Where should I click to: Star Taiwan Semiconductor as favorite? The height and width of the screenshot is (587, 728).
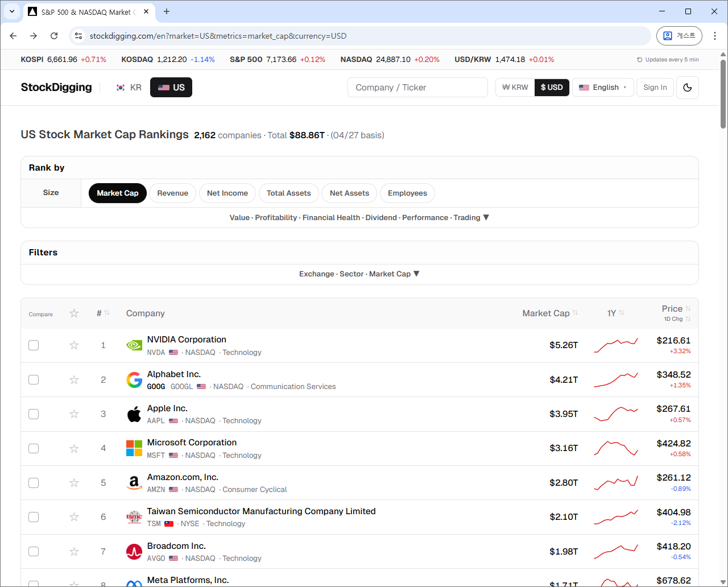[x=74, y=517]
